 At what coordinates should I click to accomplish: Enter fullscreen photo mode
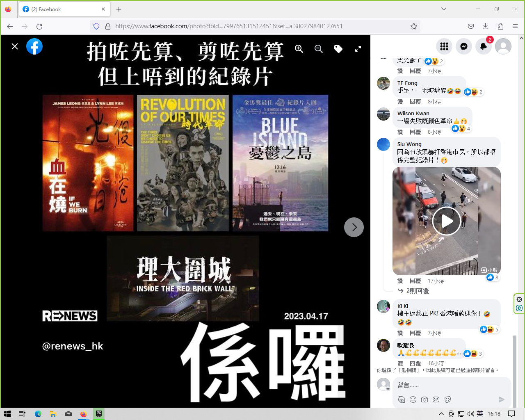click(358, 49)
